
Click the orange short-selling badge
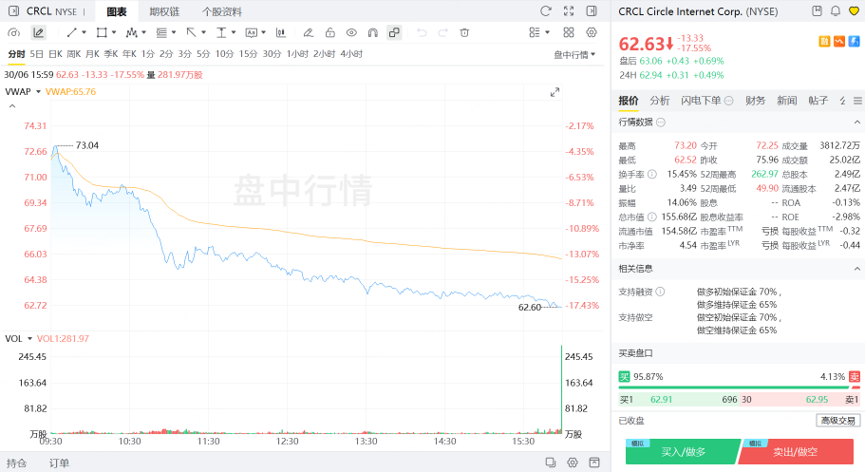(x=839, y=41)
